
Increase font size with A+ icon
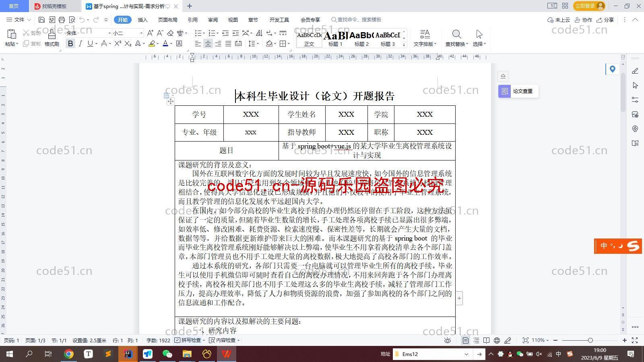[150, 33]
